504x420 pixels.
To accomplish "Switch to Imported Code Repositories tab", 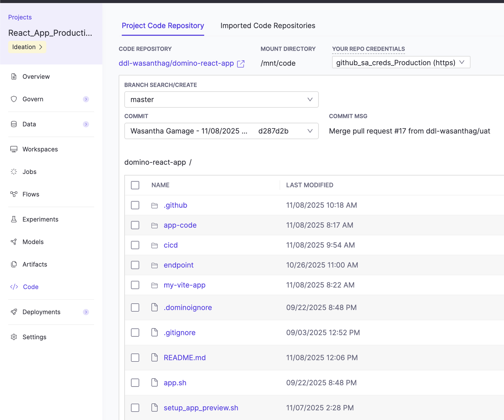I will click(268, 26).
